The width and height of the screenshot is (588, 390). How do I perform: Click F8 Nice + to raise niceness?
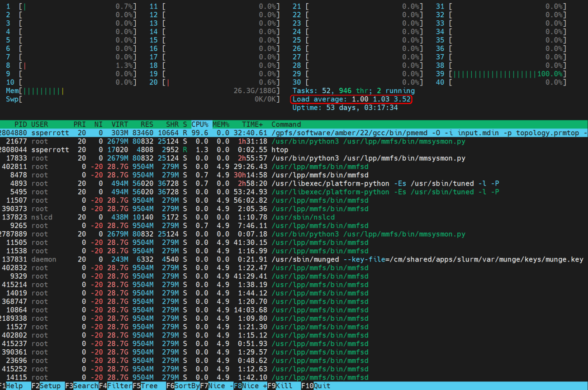[250, 386]
